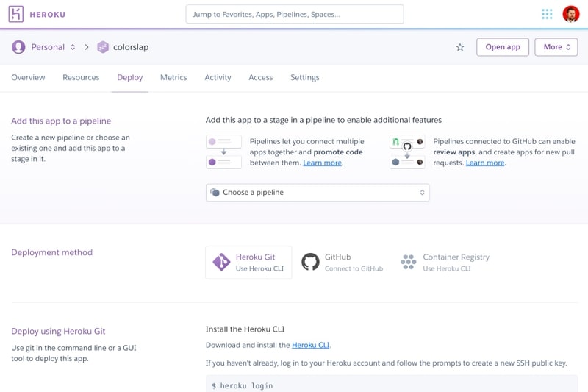Select Container Registry deployment method

pos(445,263)
